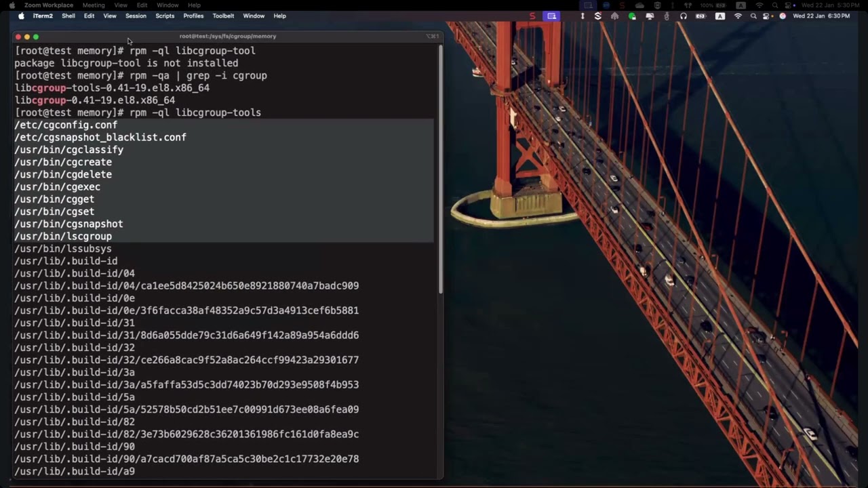
Task: Click the red S icon left of the purple icon
Action: point(532,16)
